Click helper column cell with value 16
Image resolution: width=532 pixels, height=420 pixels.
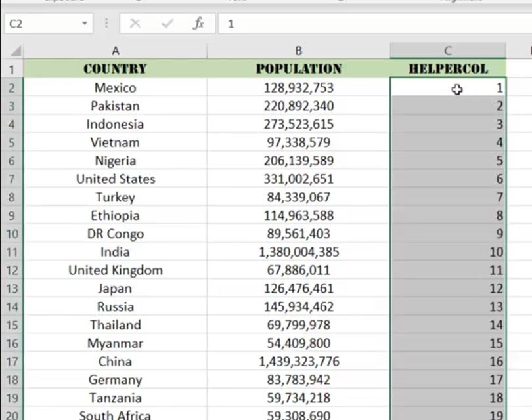(x=448, y=362)
